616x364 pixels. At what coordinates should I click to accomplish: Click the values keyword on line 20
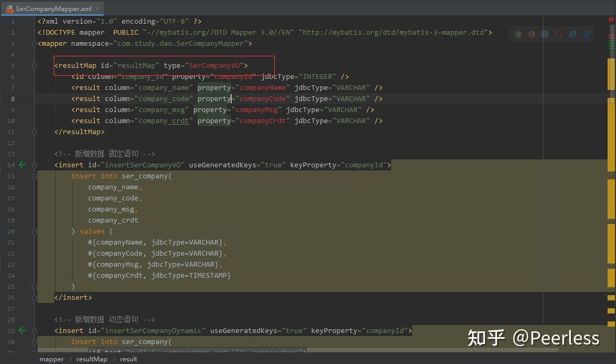point(92,231)
